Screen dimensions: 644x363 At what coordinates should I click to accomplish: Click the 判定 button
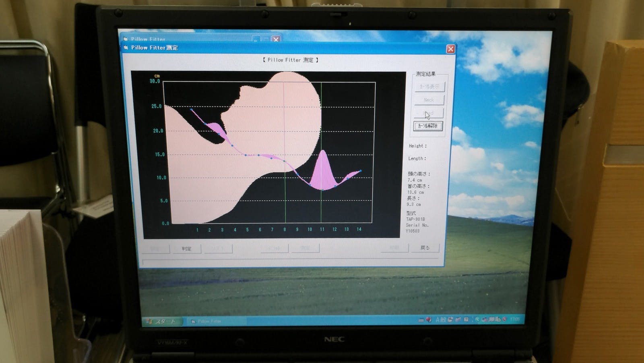pos(186,249)
